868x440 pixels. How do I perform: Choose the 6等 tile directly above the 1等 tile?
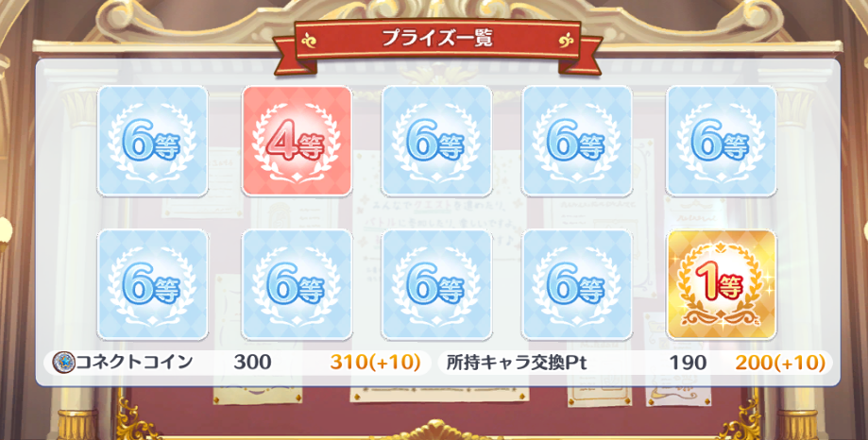(x=722, y=141)
